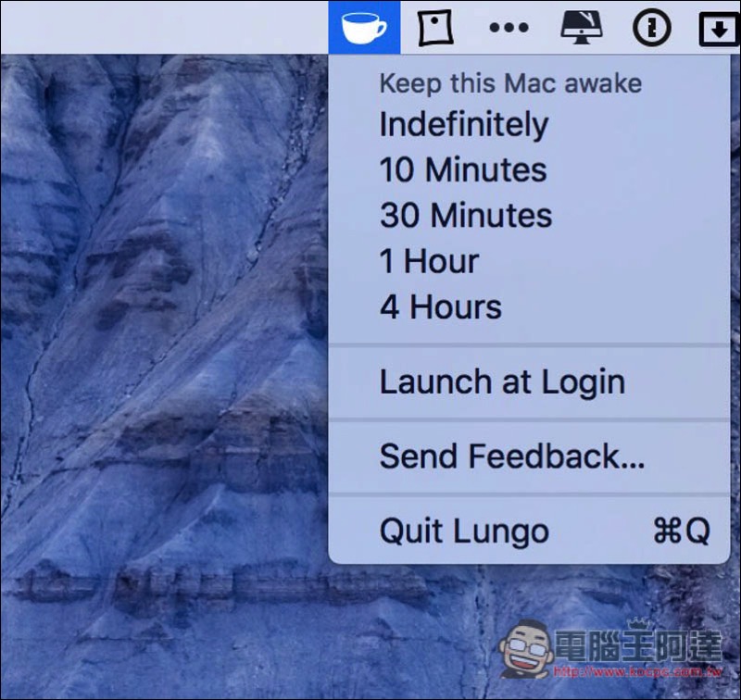Screen dimensions: 741x700
Task: Click the circled number one menu bar icon
Action: [652, 28]
